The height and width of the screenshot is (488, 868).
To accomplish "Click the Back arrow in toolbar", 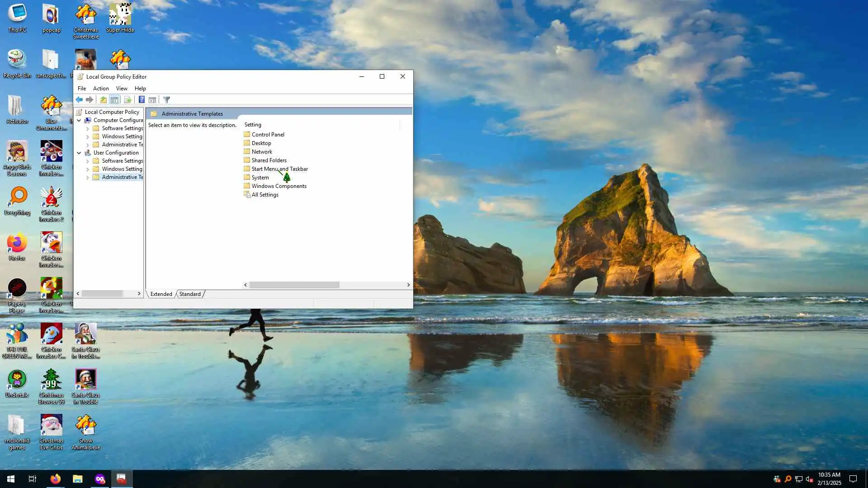I will [79, 100].
